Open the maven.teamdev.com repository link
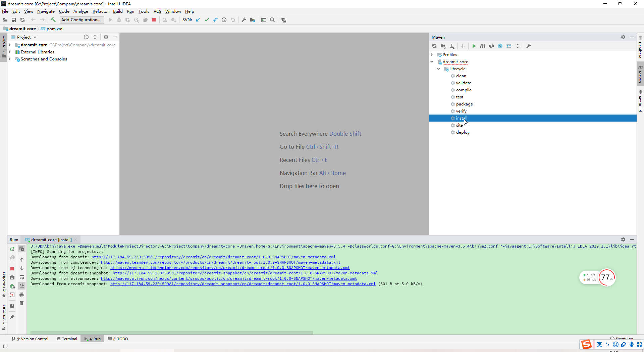The image size is (644, 352). (221, 262)
